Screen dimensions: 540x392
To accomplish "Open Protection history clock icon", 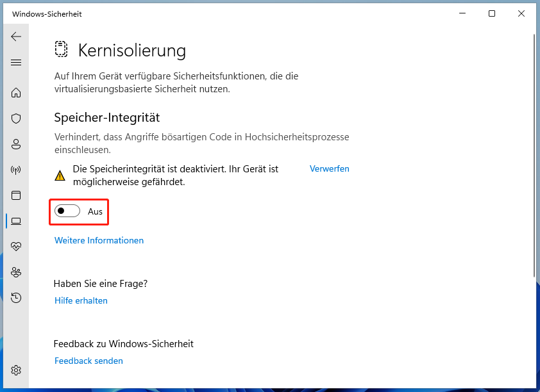I will point(16,297).
